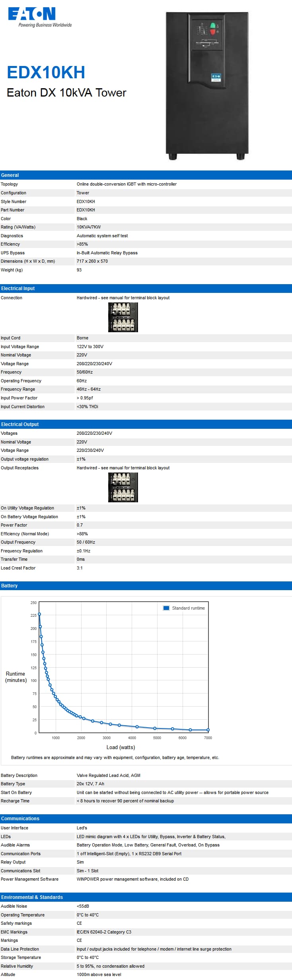Click the Standard runtime legend swatch
Image resolution: width=292 pixels, height=980 pixels.
(x=166, y=608)
